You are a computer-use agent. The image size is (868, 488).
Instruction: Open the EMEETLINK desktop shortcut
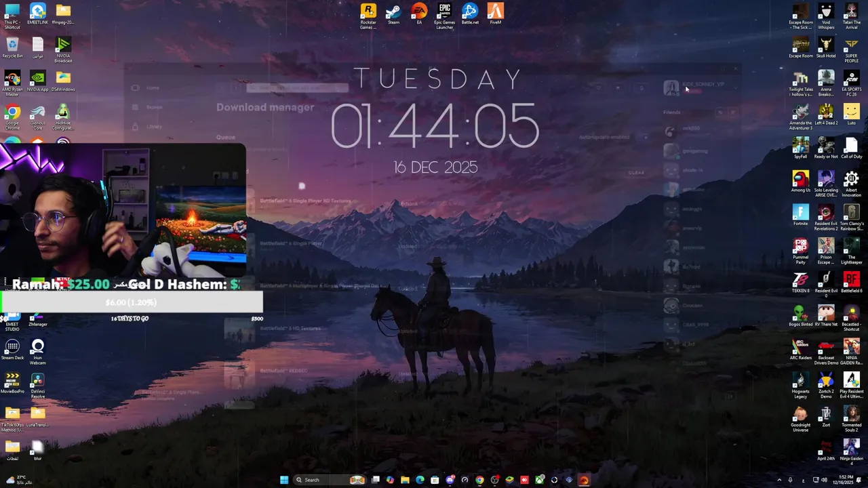point(37,15)
